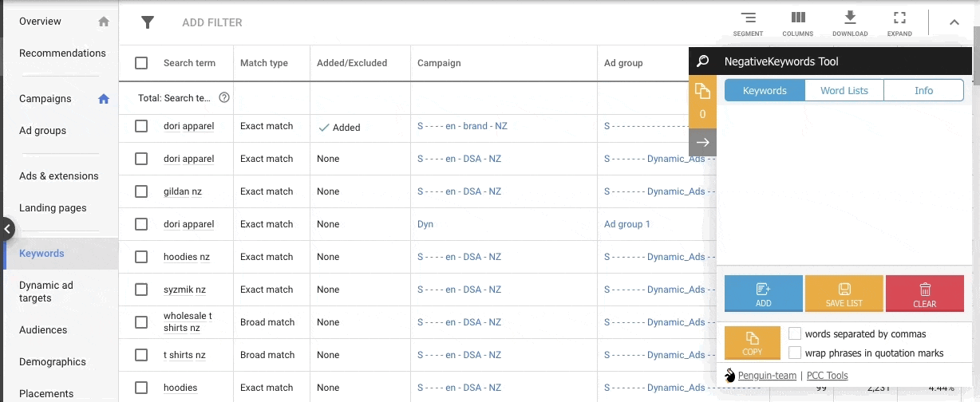Check the 'gildan nz' row checkbox

pyautogui.click(x=141, y=191)
